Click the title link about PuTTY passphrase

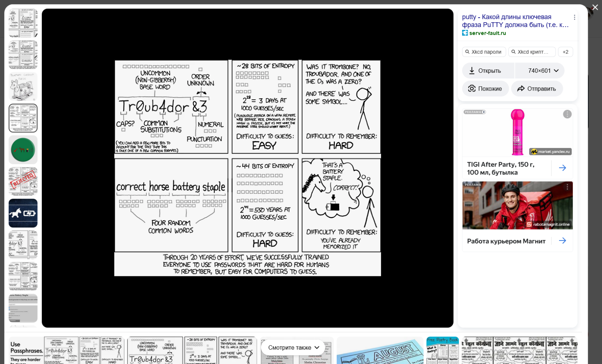pos(515,21)
